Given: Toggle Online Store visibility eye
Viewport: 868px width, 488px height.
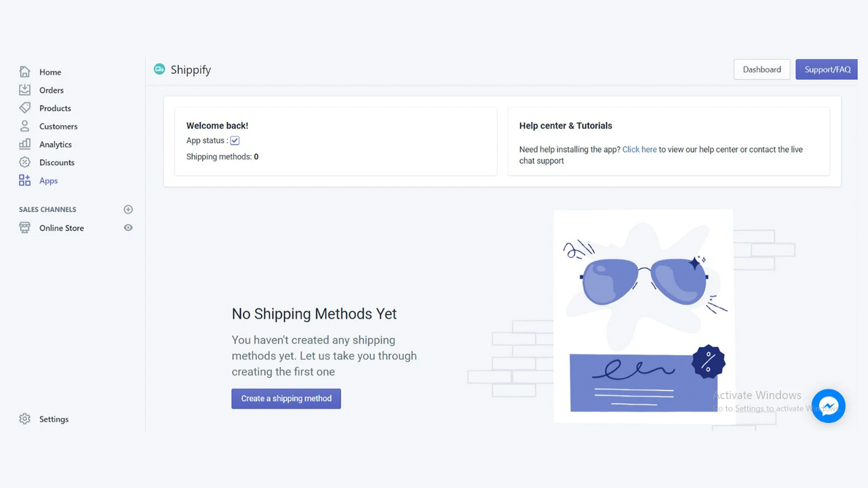Looking at the screenshot, I should [128, 228].
